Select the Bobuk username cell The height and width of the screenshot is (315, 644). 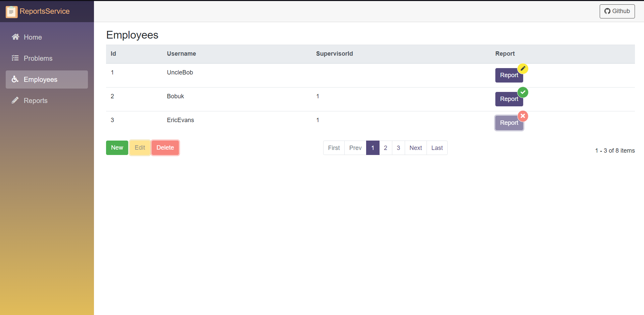click(176, 96)
